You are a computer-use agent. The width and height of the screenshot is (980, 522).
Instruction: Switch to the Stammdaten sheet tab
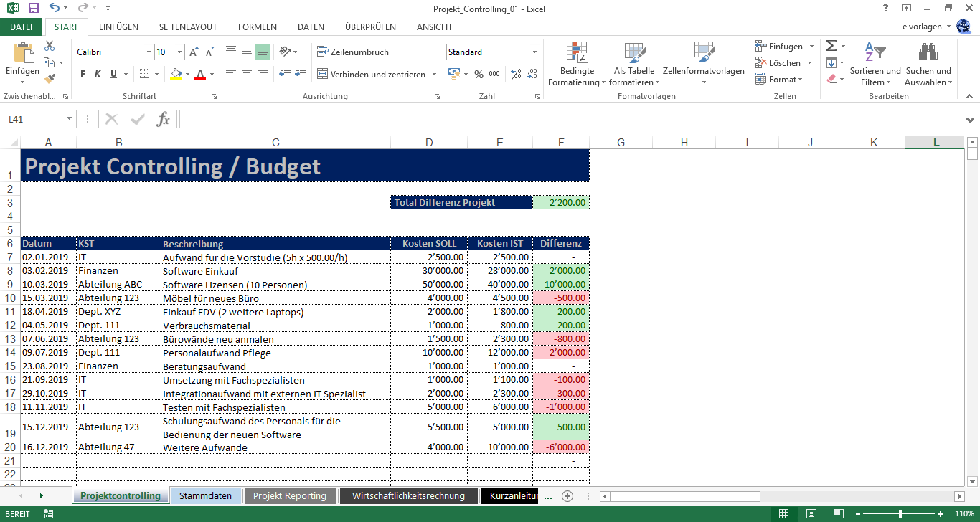[205, 495]
